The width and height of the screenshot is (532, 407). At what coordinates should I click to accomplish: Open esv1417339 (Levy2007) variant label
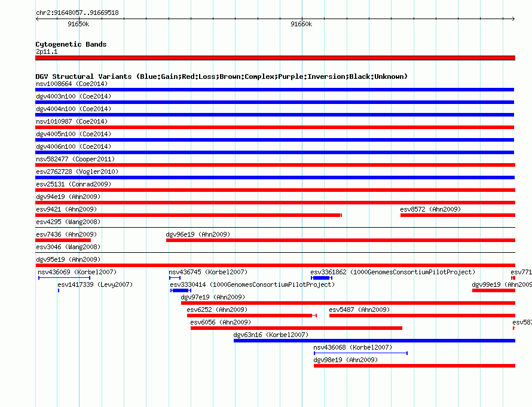pos(95,284)
